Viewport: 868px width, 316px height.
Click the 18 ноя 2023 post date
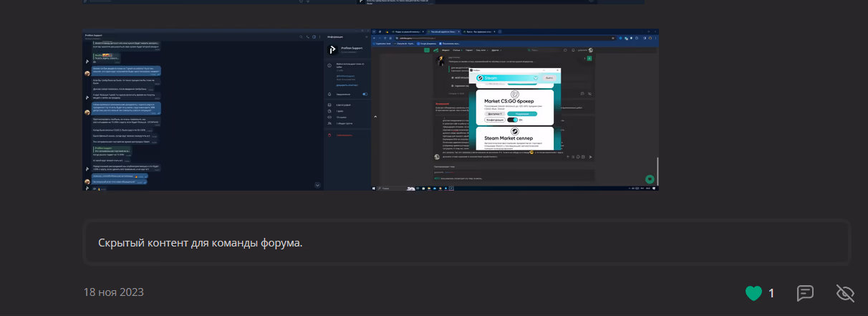(x=113, y=292)
